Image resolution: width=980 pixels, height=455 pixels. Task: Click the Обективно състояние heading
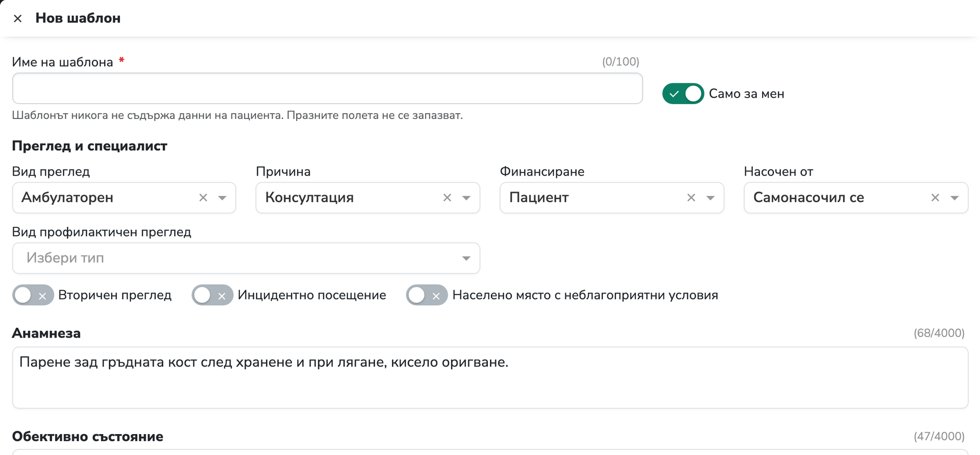88,437
